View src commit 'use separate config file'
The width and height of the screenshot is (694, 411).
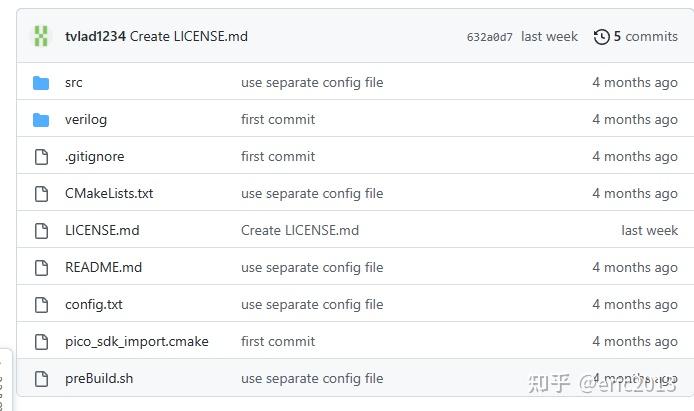[x=312, y=83]
